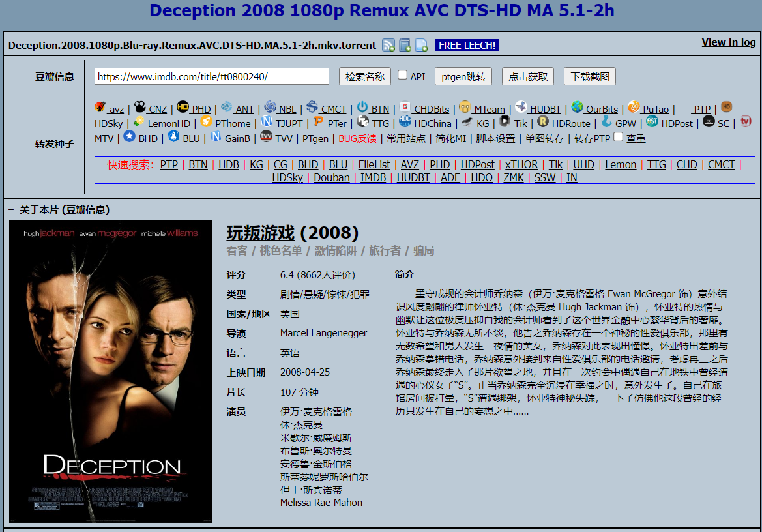Click the OurBits globe icon
This screenshot has height=532, width=762.
[x=577, y=107]
